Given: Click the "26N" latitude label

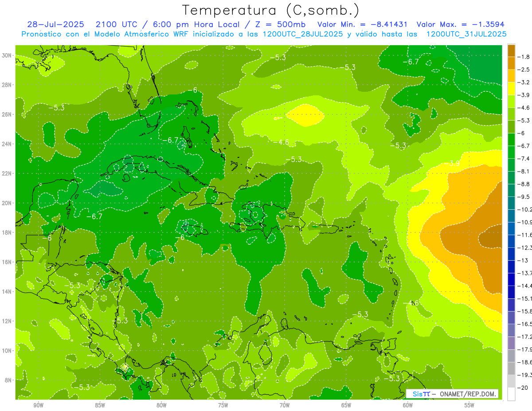Looking at the screenshot, I should pyautogui.click(x=7, y=114).
